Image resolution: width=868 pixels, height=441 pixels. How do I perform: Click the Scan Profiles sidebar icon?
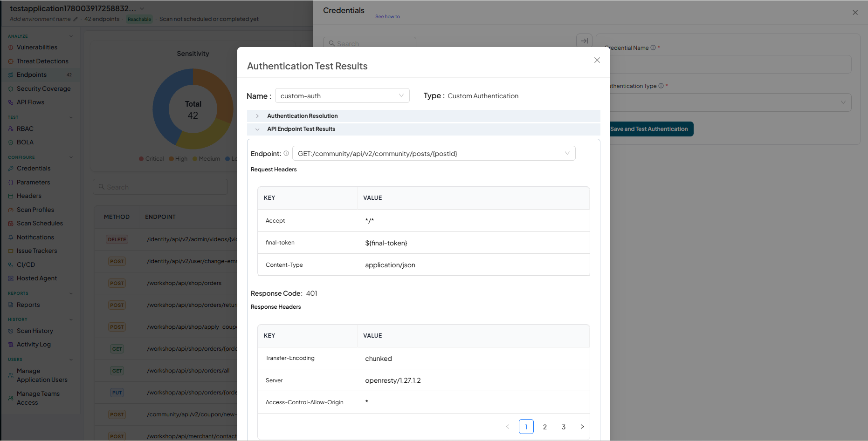(11, 210)
